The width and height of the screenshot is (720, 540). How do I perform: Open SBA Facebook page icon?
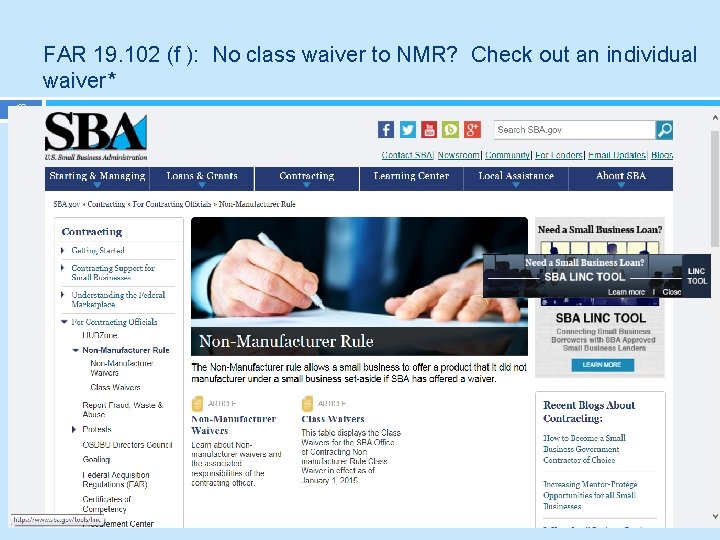click(386, 130)
